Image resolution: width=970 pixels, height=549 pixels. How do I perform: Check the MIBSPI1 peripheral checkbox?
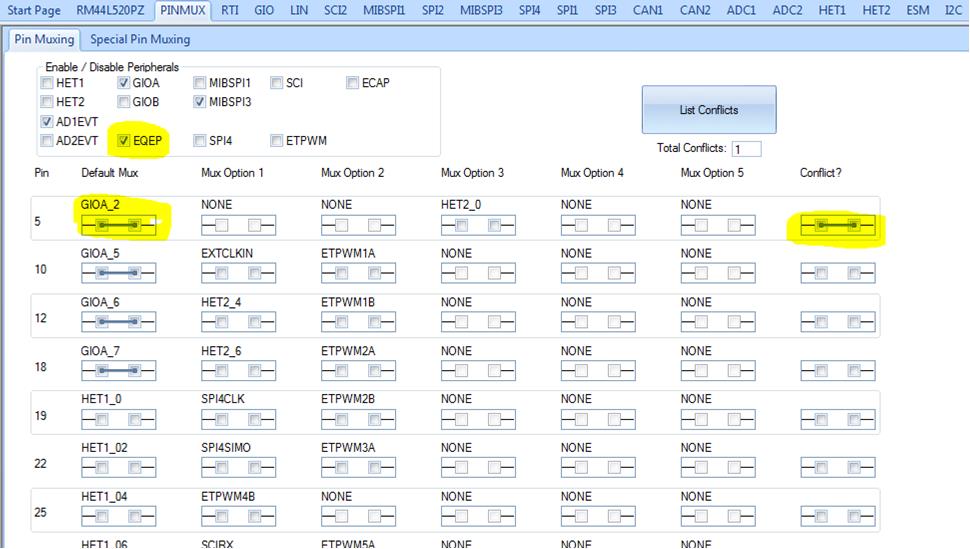199,83
